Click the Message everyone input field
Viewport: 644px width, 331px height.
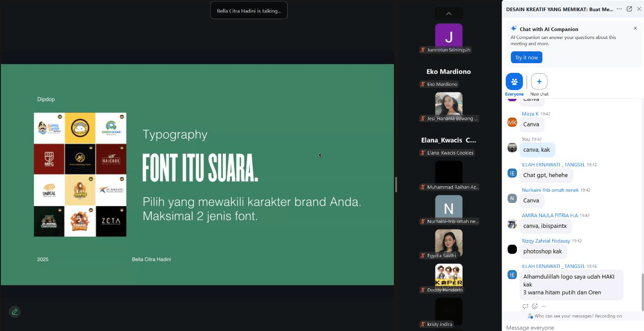point(571,327)
